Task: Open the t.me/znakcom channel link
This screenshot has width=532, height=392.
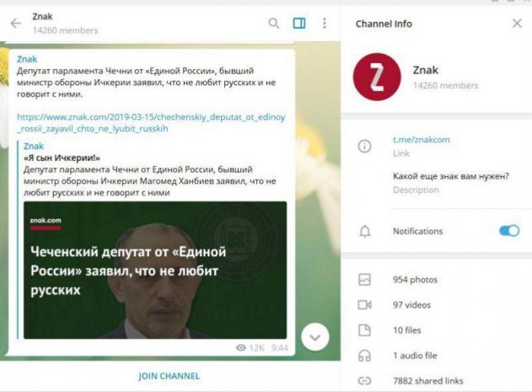Action: pos(421,139)
